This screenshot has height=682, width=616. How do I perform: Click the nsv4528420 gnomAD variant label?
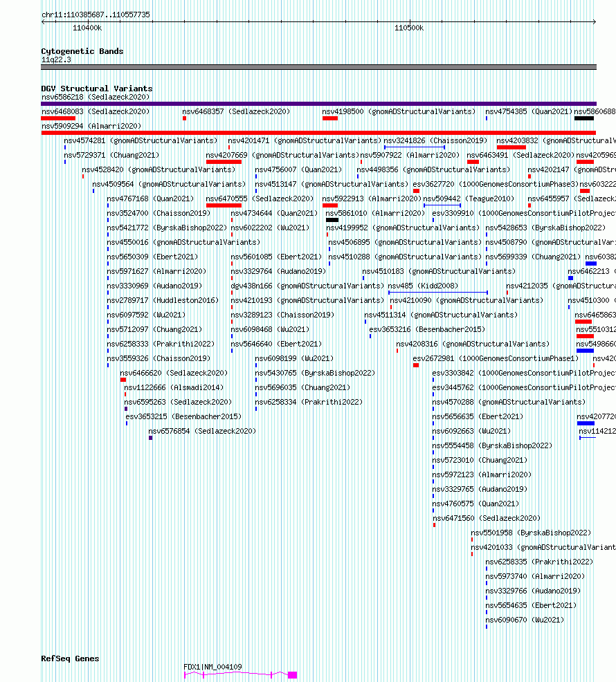coord(158,169)
